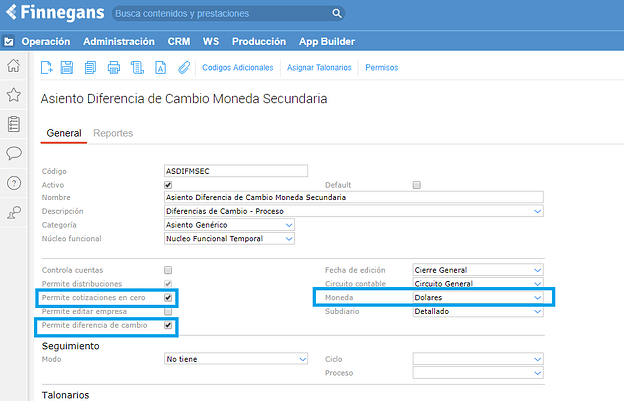
Task: Open favorites star in the sidebar
Action: [14, 95]
